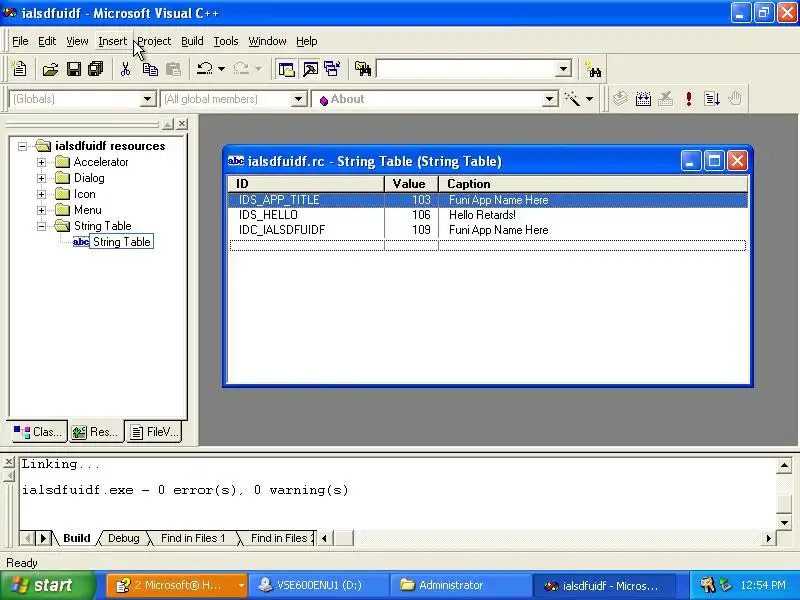The image size is (800, 600).
Task: Click the ID column header
Action: pyautogui.click(x=306, y=184)
